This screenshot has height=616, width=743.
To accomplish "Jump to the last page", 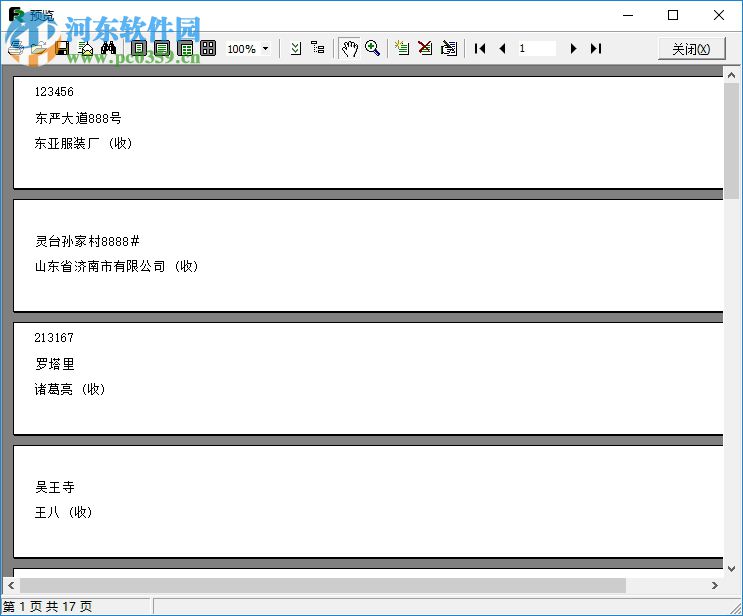I will click(596, 48).
